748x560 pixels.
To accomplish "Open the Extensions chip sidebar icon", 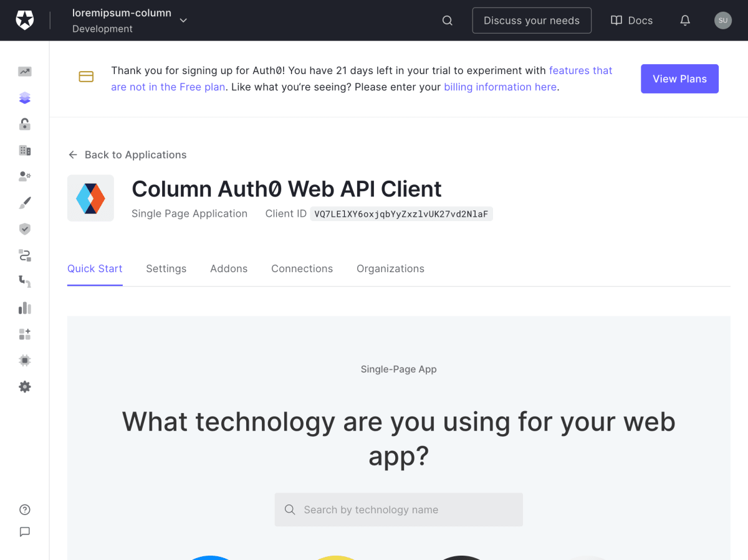I will click(x=25, y=360).
